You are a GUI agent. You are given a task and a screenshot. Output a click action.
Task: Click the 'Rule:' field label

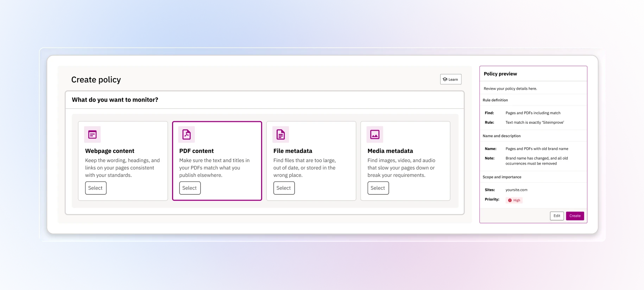[x=489, y=122]
